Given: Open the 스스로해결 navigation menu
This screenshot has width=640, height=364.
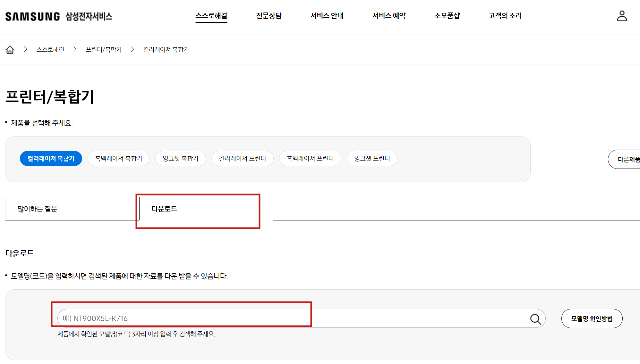Looking at the screenshot, I should (x=211, y=16).
